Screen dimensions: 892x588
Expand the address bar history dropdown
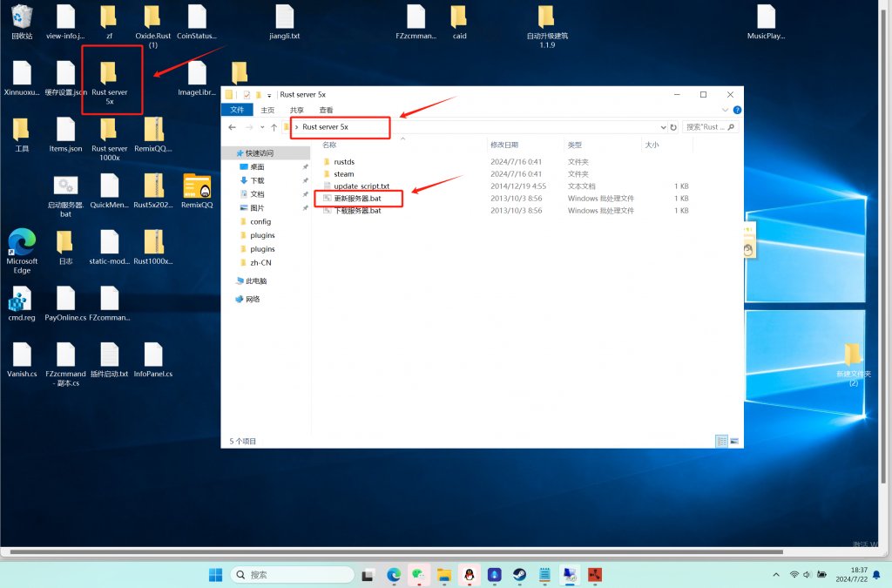pyautogui.click(x=663, y=127)
